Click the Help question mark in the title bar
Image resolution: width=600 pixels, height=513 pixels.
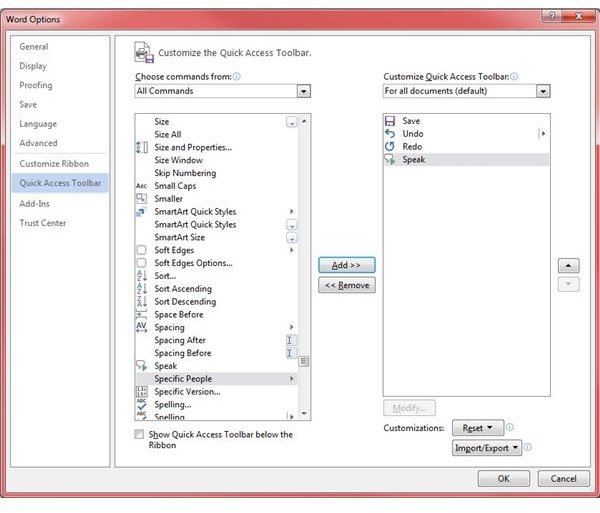tap(551, 16)
